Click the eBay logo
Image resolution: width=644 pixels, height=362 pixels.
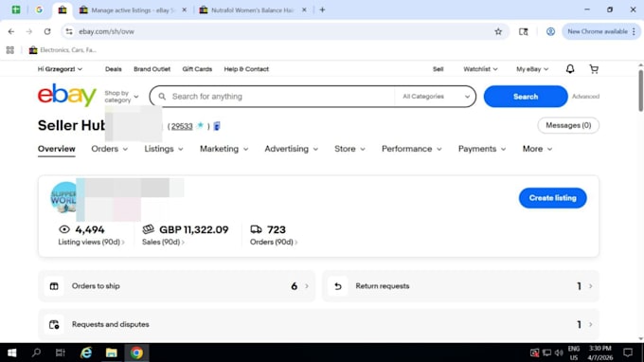67,96
